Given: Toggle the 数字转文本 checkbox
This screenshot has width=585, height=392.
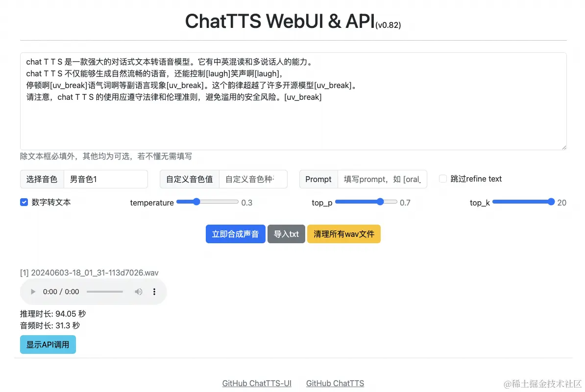Looking at the screenshot, I should [x=24, y=202].
